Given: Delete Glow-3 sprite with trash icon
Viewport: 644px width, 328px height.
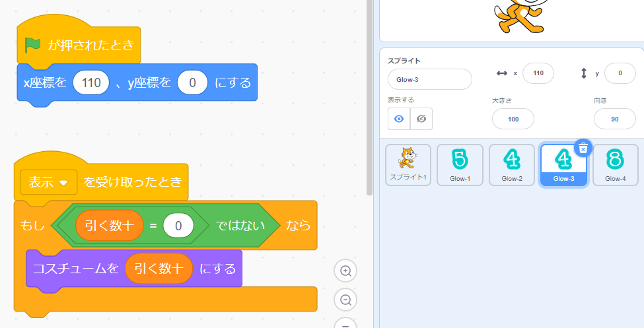Looking at the screenshot, I should (x=583, y=148).
